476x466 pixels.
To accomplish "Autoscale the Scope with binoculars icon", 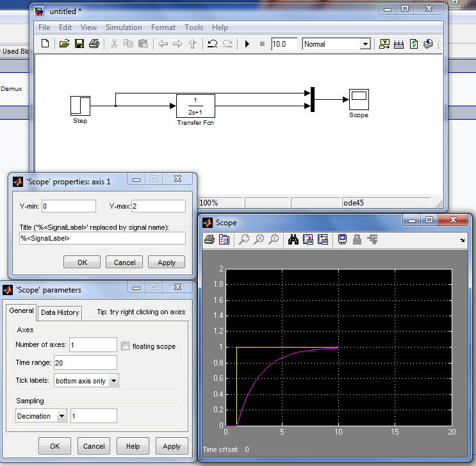I will coord(293,239).
